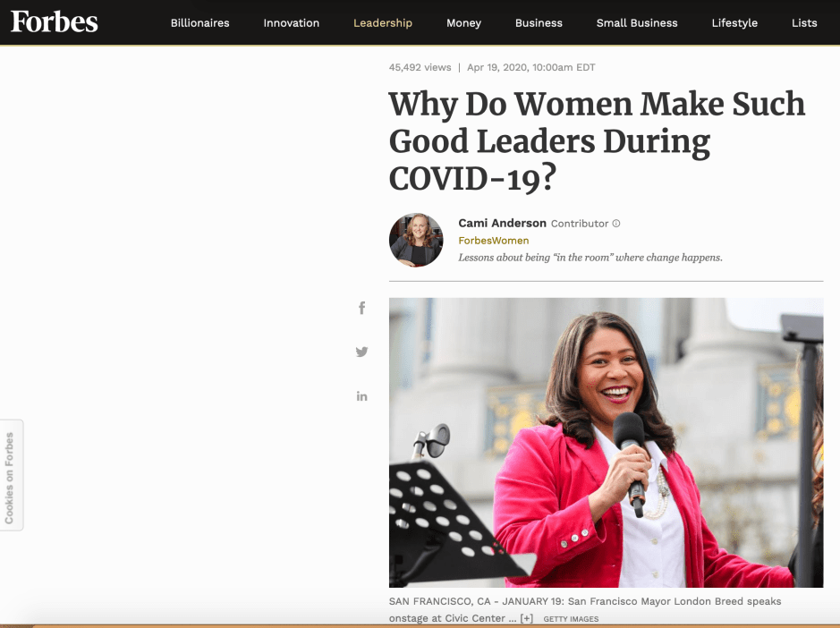Click the Forbes logo
The image size is (840, 628).
55,22
